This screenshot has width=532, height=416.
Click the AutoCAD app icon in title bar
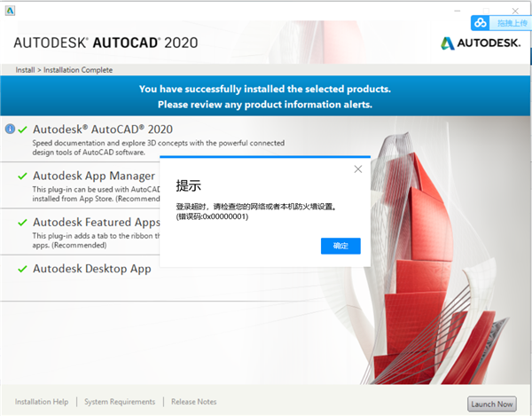(x=10, y=9)
